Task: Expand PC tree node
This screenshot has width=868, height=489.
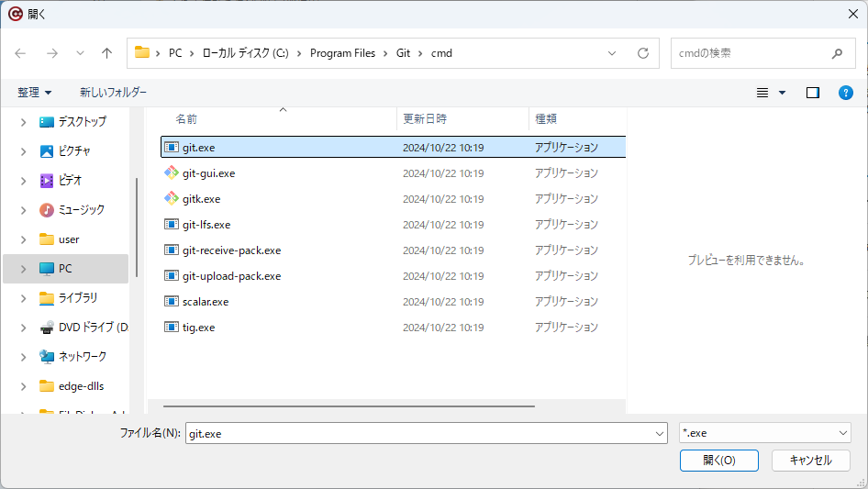Action: [x=23, y=269]
